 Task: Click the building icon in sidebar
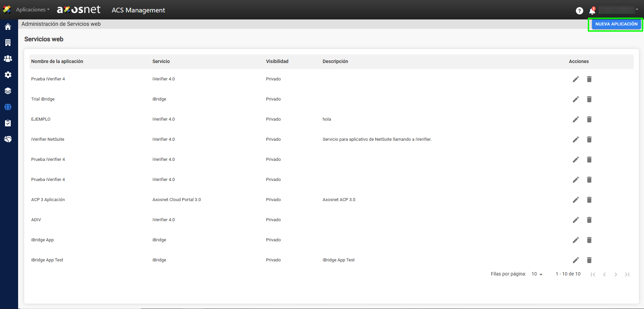(8, 43)
